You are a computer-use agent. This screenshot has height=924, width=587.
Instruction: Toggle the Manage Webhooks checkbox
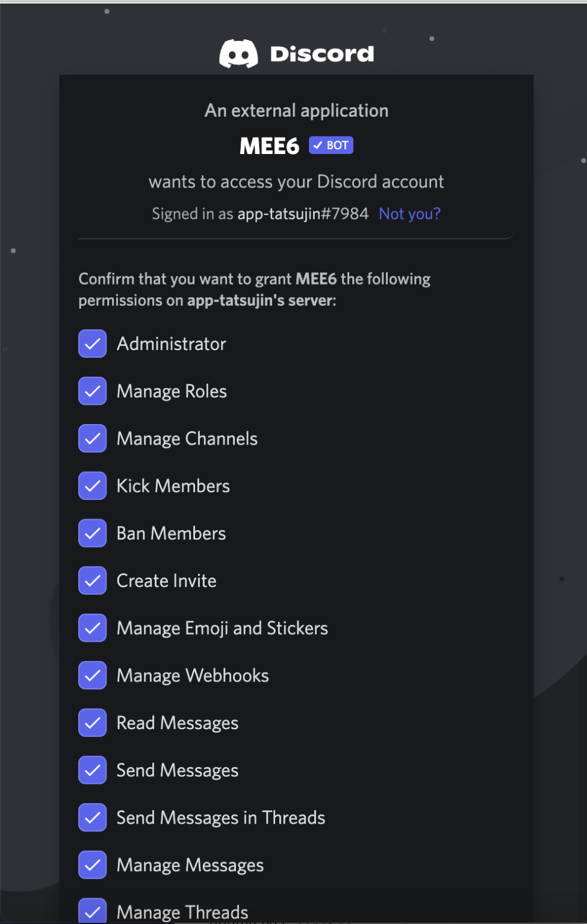(93, 676)
